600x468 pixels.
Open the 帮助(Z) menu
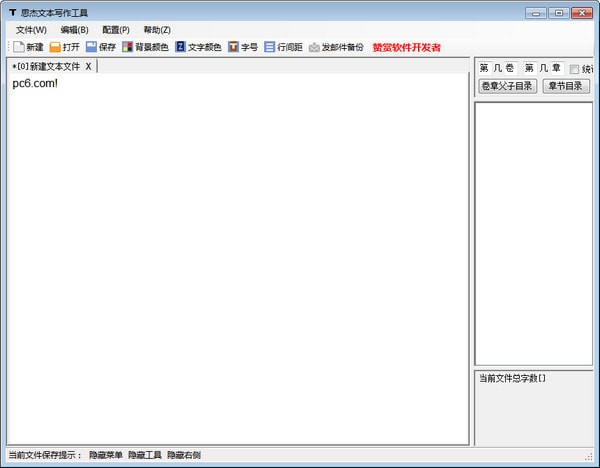(157, 30)
